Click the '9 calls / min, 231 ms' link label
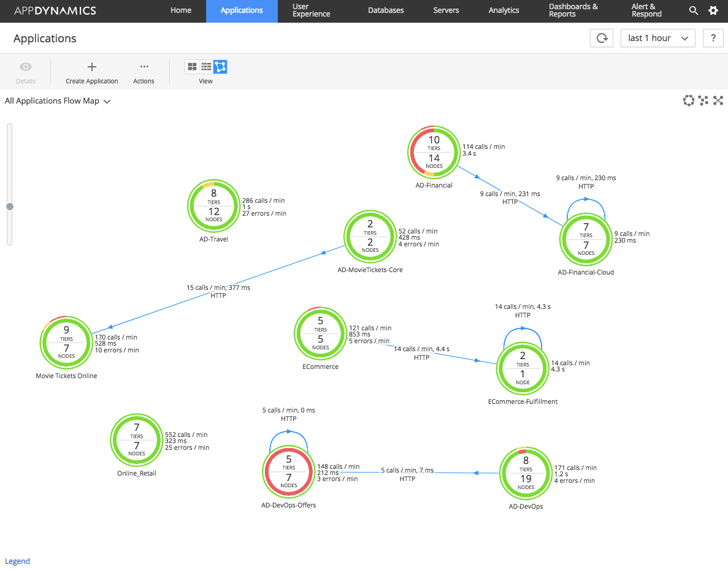Screen dimensions: 728x570 510,194
